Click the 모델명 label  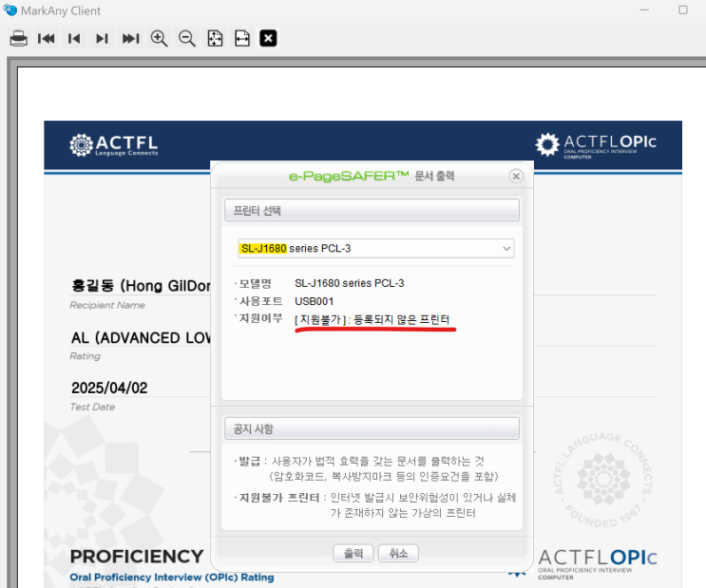pos(256,283)
